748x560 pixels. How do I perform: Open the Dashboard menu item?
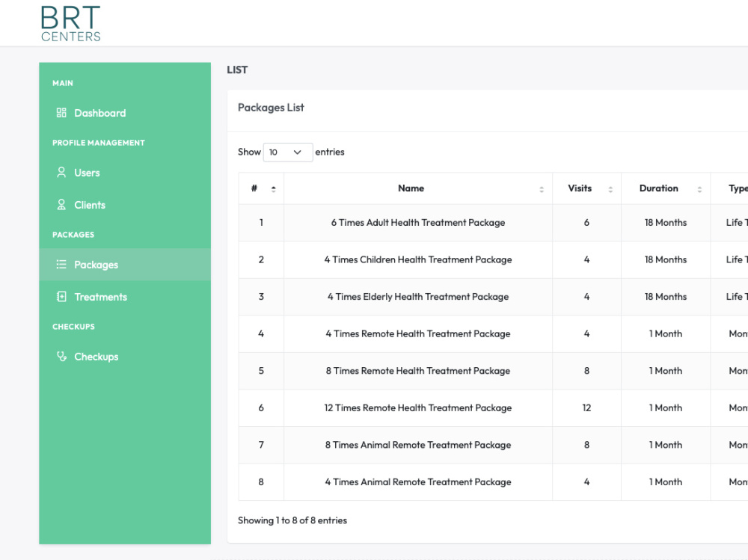pos(125,113)
